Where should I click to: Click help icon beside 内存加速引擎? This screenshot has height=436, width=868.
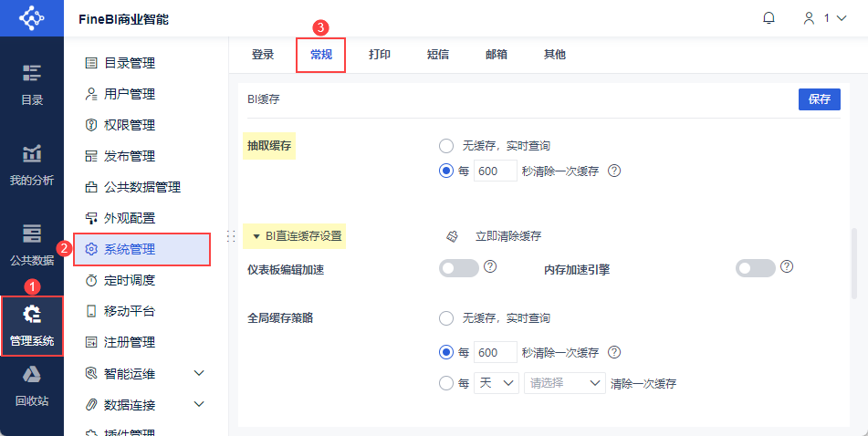click(787, 267)
